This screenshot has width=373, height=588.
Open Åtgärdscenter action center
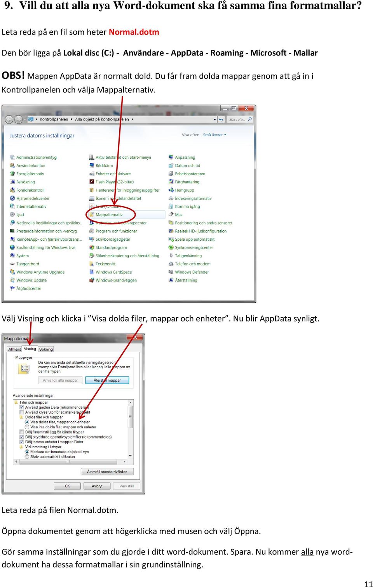click(26, 288)
